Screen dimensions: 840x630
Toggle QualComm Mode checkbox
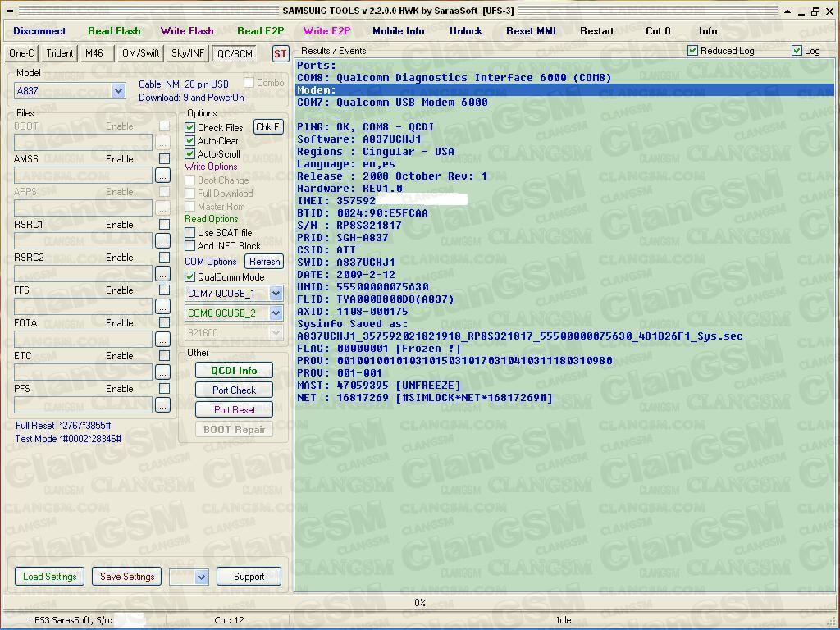[189, 277]
